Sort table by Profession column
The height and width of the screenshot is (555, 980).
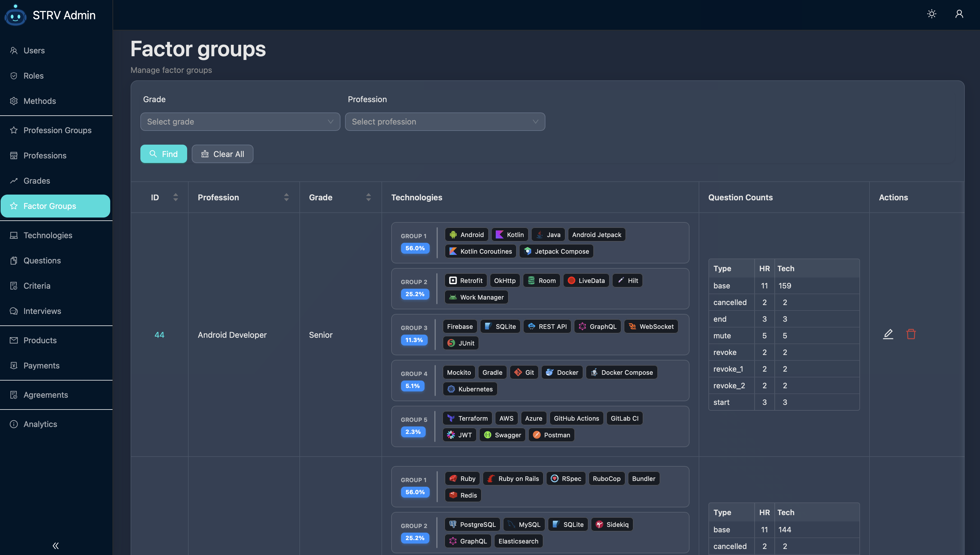click(286, 197)
